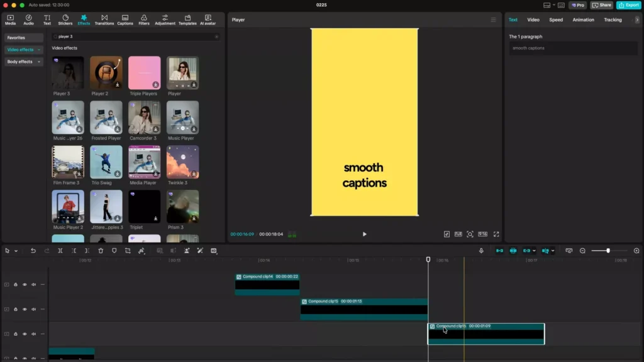644x362 pixels.
Task: Mute the audio of the top timeline track
Action: coord(33,285)
